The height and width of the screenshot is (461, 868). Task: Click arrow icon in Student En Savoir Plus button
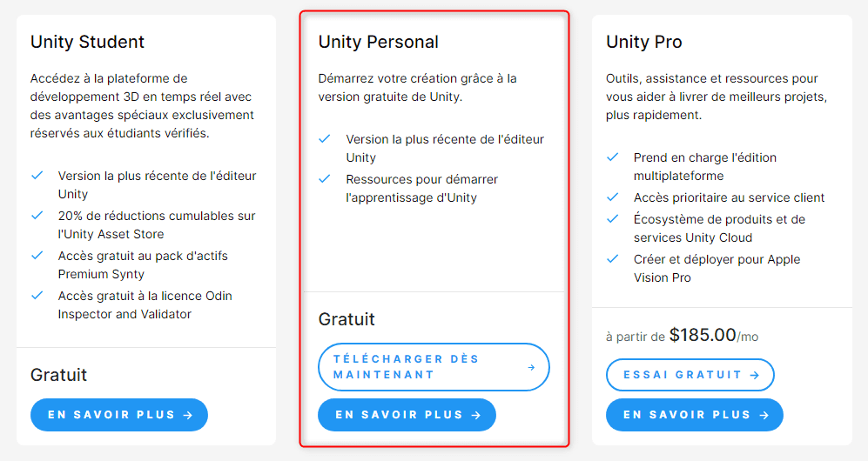[188, 415]
